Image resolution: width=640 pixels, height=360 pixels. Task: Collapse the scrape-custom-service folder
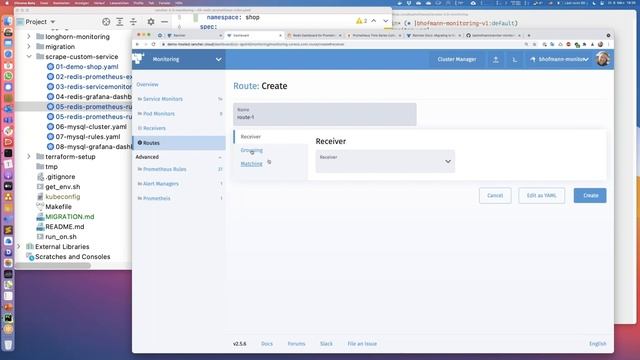pos(29,56)
